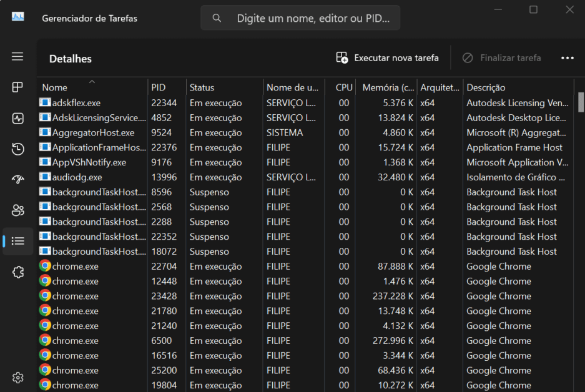Sort by the Nome de u... column header
Viewport: 585px width, 392px height.
pyautogui.click(x=294, y=87)
